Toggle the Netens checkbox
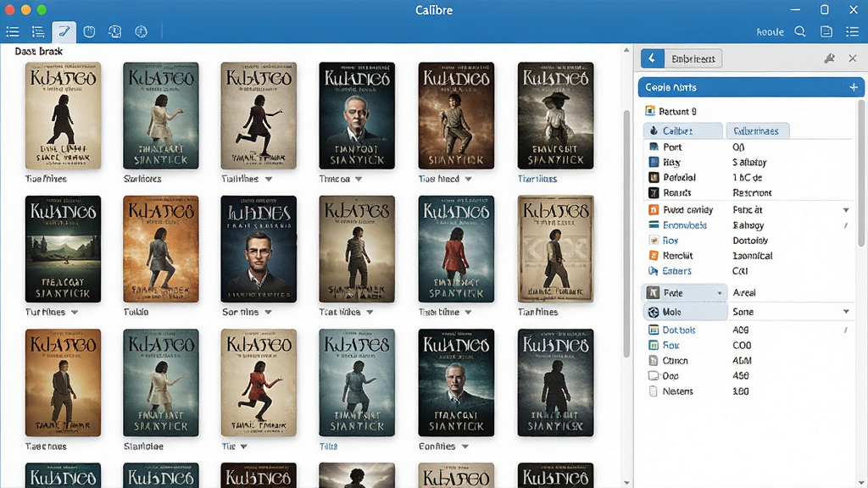 (654, 391)
